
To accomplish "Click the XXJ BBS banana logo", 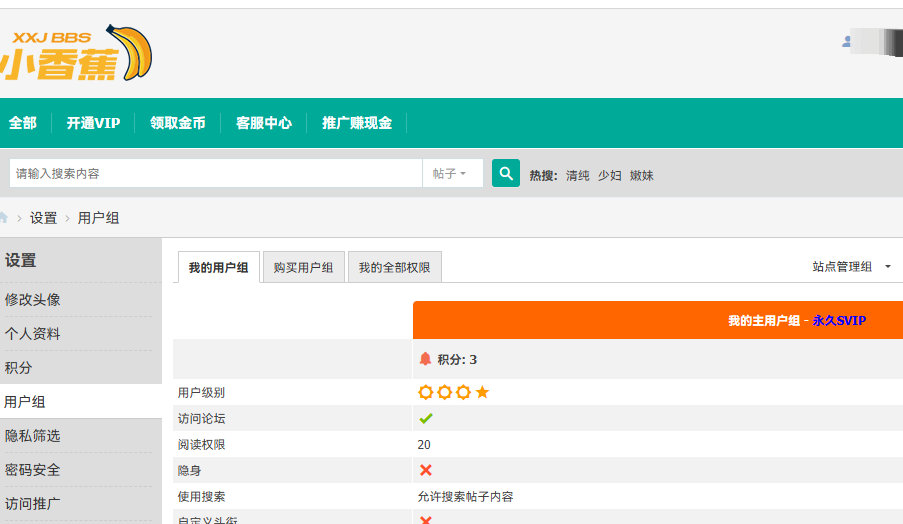I will point(76,53).
